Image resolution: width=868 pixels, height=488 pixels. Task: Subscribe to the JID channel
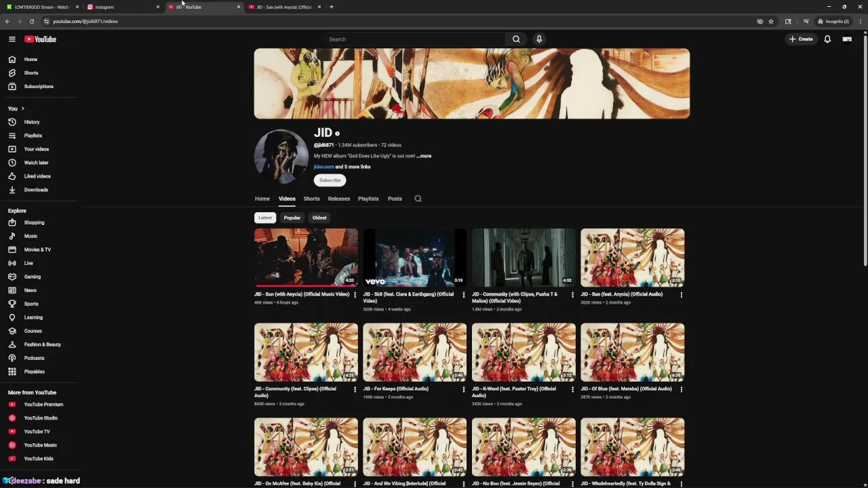coord(330,180)
